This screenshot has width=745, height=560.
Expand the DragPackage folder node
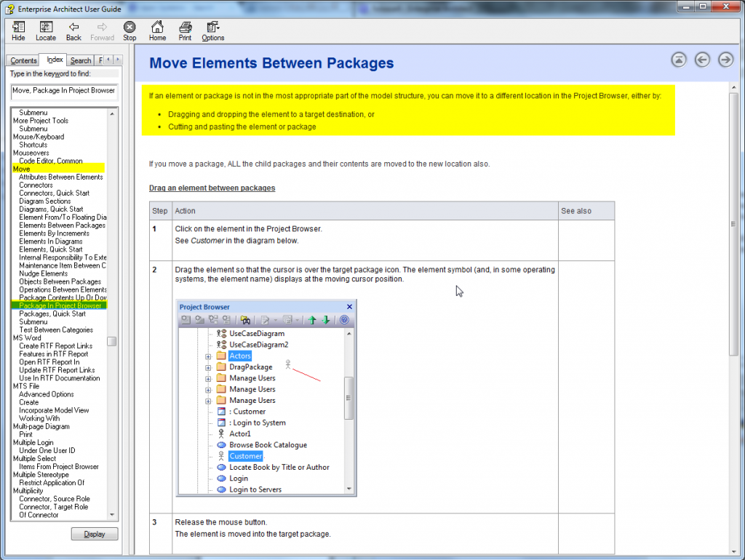pos(208,367)
